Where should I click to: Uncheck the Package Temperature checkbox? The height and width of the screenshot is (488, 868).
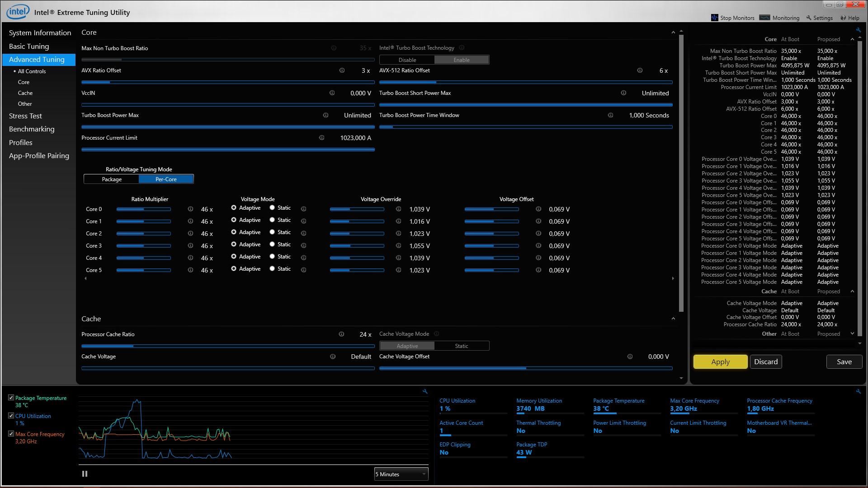click(x=11, y=398)
